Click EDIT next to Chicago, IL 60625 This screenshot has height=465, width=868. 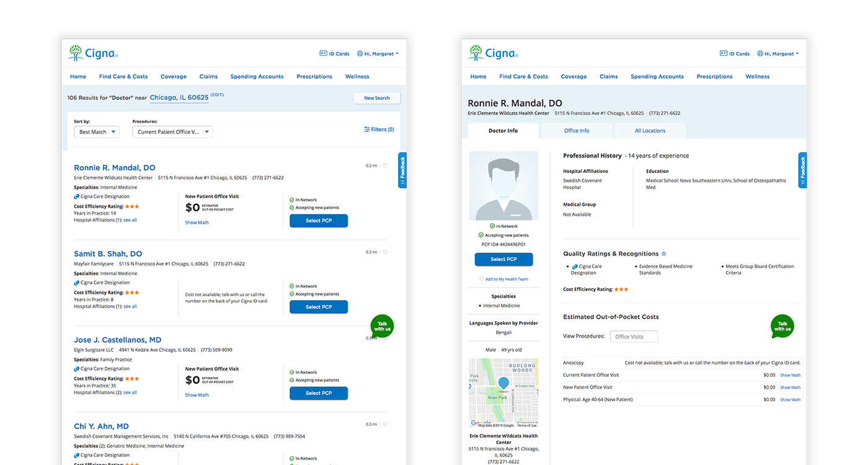[x=217, y=95]
